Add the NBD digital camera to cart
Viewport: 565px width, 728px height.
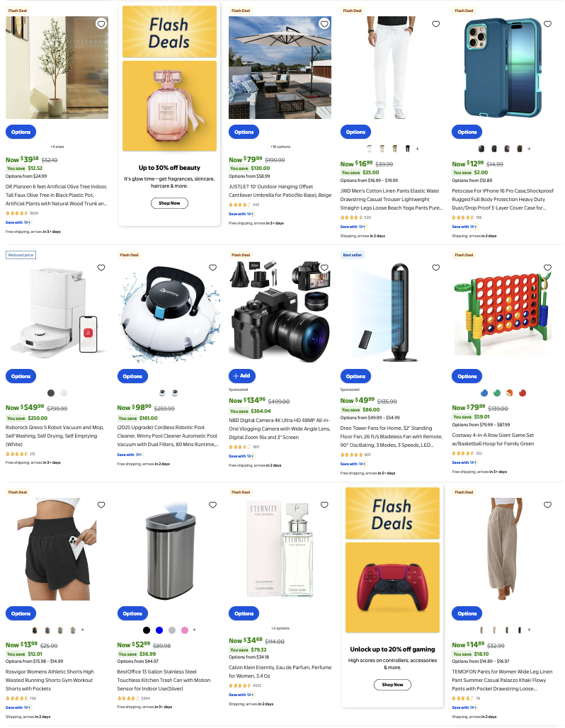[x=242, y=375]
